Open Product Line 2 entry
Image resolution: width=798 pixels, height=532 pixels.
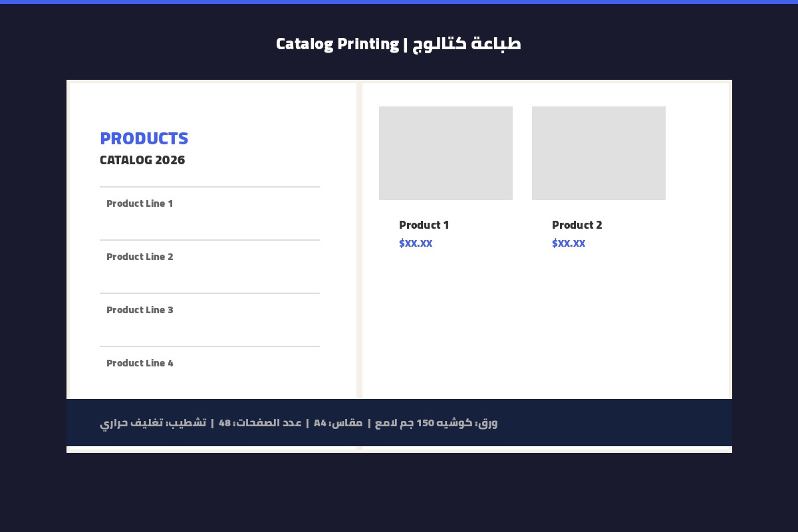click(209, 266)
